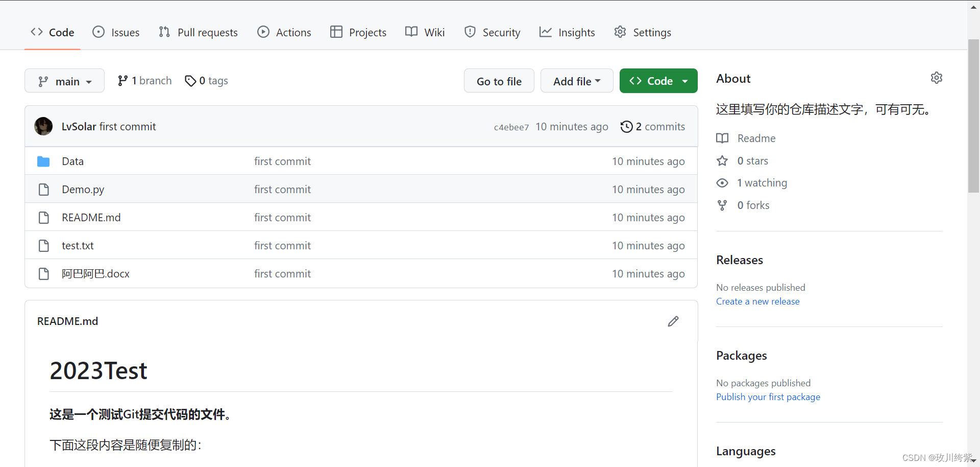Click the scrollbar down arrow
980x467 pixels.
tap(973, 461)
